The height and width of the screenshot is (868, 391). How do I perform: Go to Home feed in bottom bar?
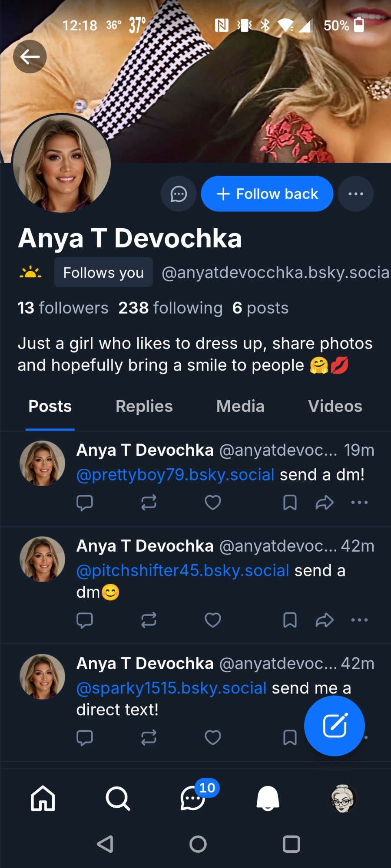(x=43, y=799)
